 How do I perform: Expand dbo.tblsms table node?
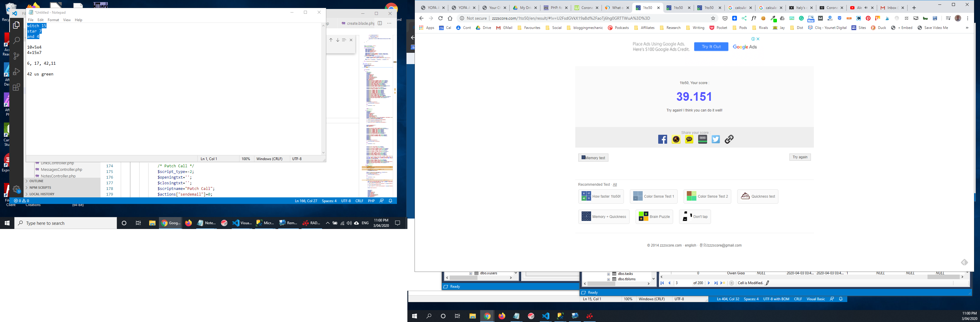tap(608, 279)
